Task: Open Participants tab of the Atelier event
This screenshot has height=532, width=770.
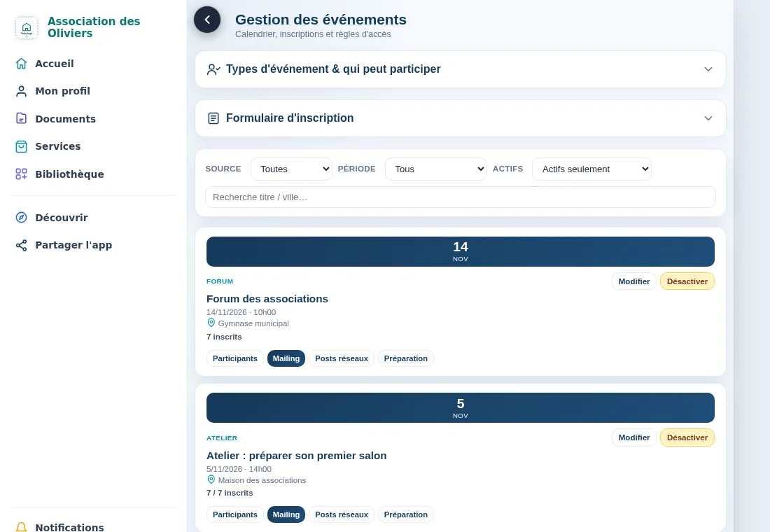Action: pyautogui.click(x=234, y=514)
